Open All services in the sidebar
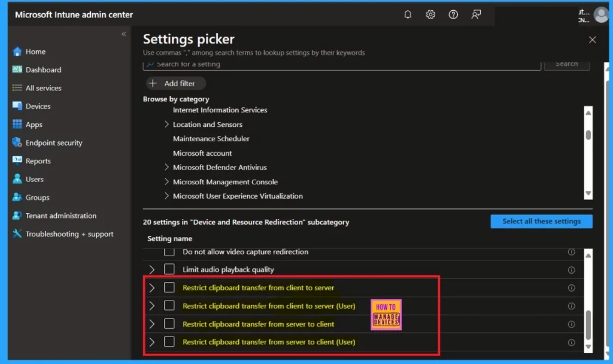The width and height of the screenshot is (613, 364). pos(43,88)
